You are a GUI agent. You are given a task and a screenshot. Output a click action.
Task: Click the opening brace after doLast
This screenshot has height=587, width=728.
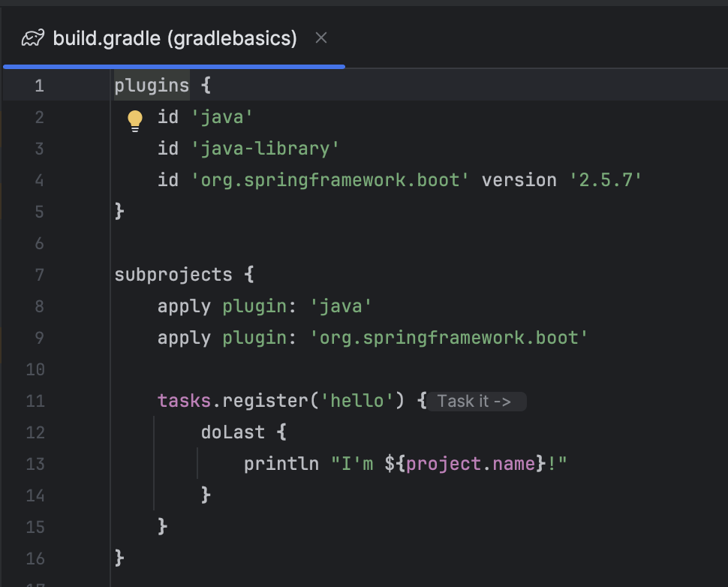tap(281, 432)
